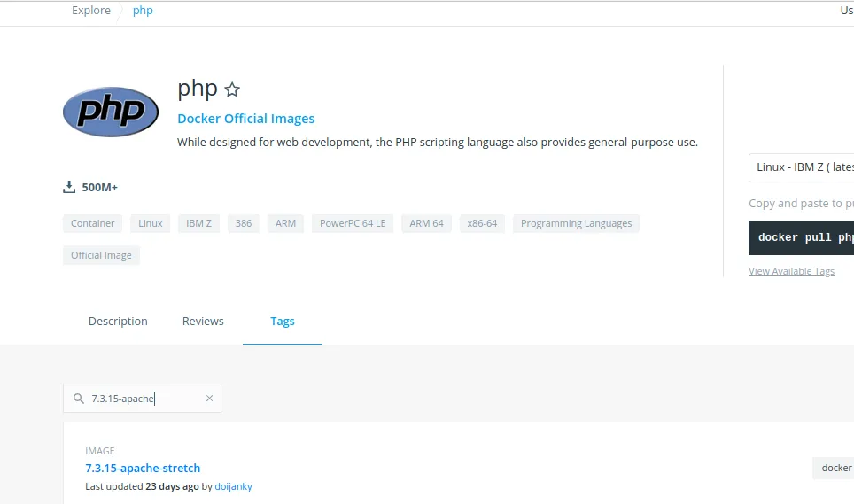The width and height of the screenshot is (854, 504).
Task: Click the PHP logo image
Action: pos(111,112)
